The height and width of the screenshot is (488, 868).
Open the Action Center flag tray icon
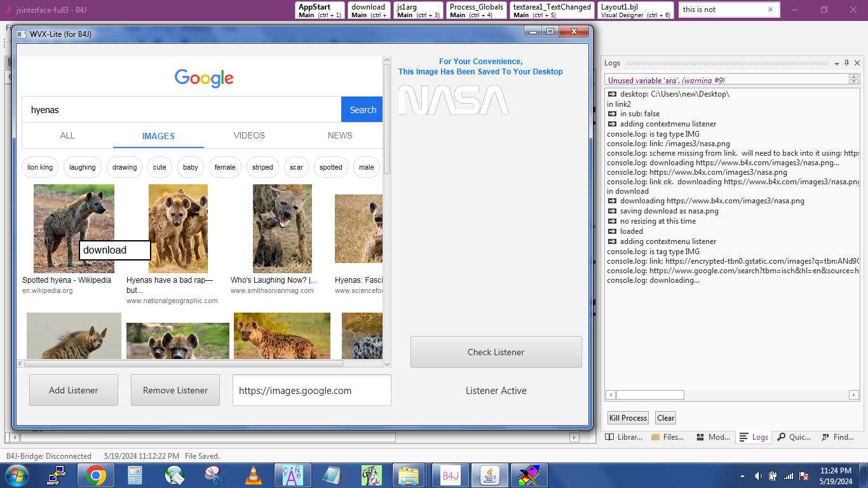click(x=804, y=476)
